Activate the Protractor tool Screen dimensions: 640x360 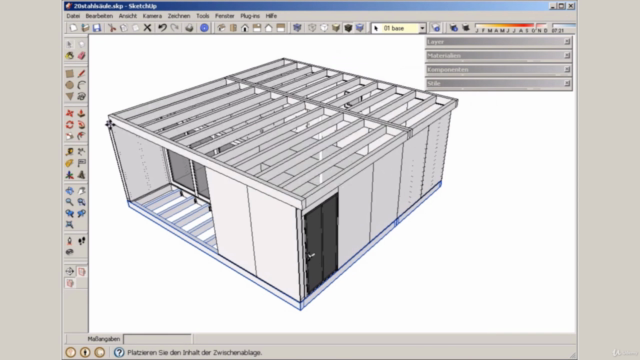[x=70, y=163]
